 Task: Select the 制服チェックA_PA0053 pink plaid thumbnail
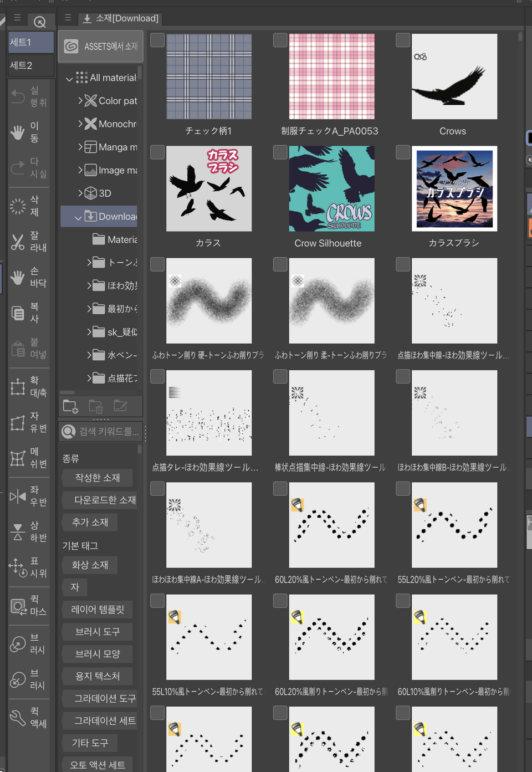click(331, 76)
